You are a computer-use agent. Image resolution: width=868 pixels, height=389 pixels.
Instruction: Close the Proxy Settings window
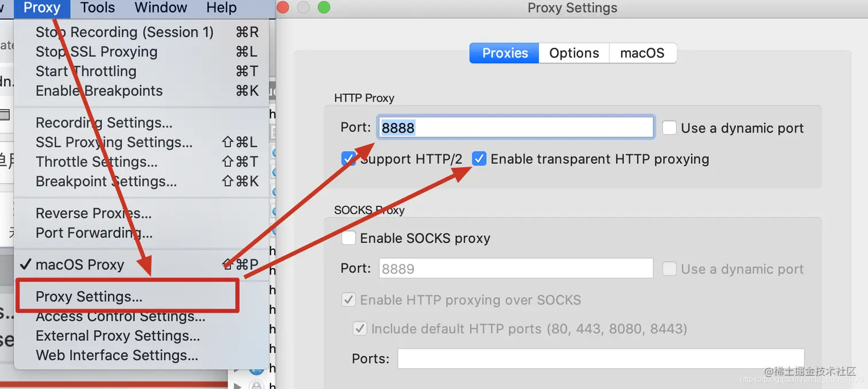[x=282, y=7]
